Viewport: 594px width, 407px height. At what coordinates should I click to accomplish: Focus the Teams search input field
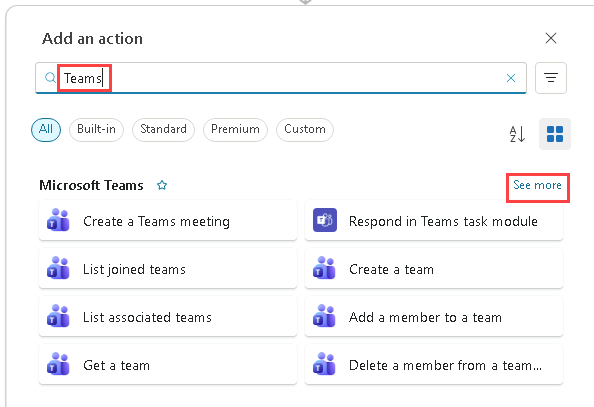[x=281, y=78]
